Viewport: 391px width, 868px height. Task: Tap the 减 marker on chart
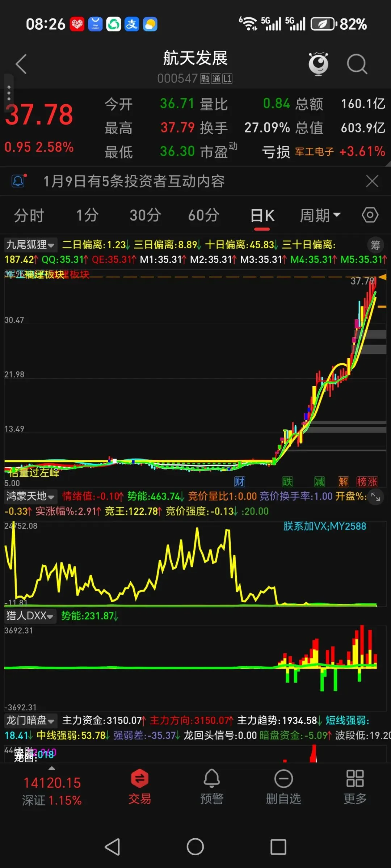(319, 482)
